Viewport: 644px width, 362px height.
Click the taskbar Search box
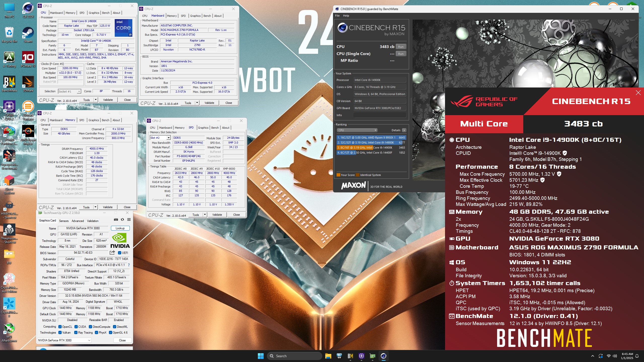pos(295,356)
